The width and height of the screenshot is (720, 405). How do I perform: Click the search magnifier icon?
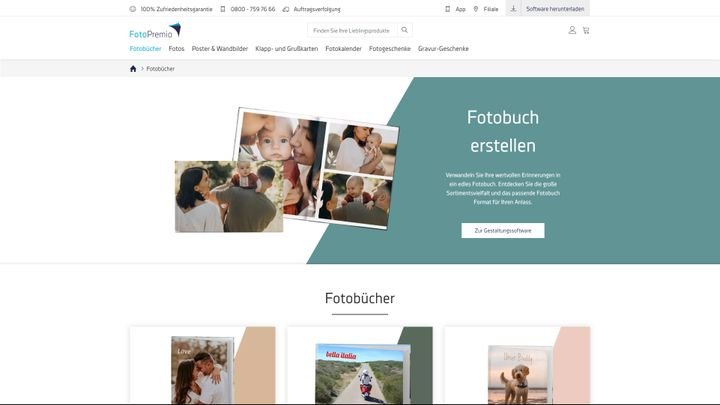coord(405,30)
